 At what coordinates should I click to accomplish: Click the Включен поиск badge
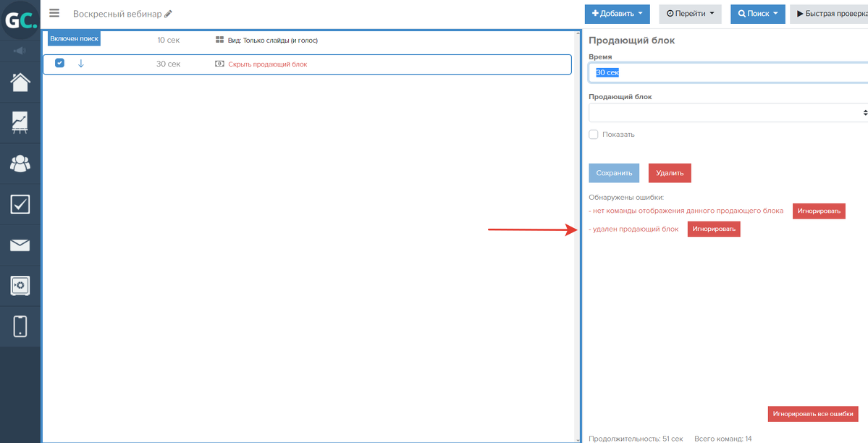(x=74, y=39)
